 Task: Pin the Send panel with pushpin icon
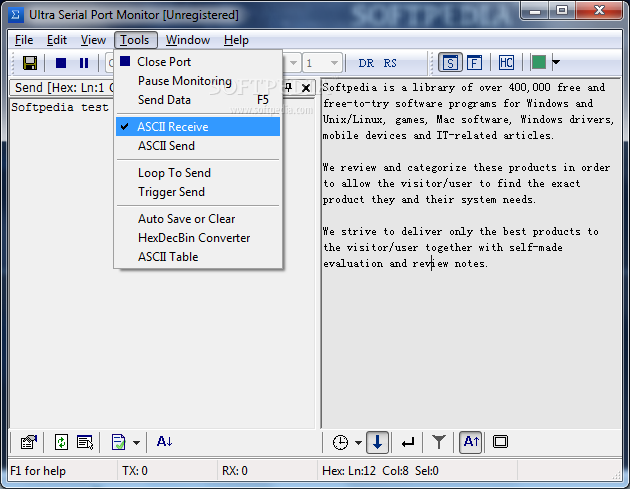point(288,87)
